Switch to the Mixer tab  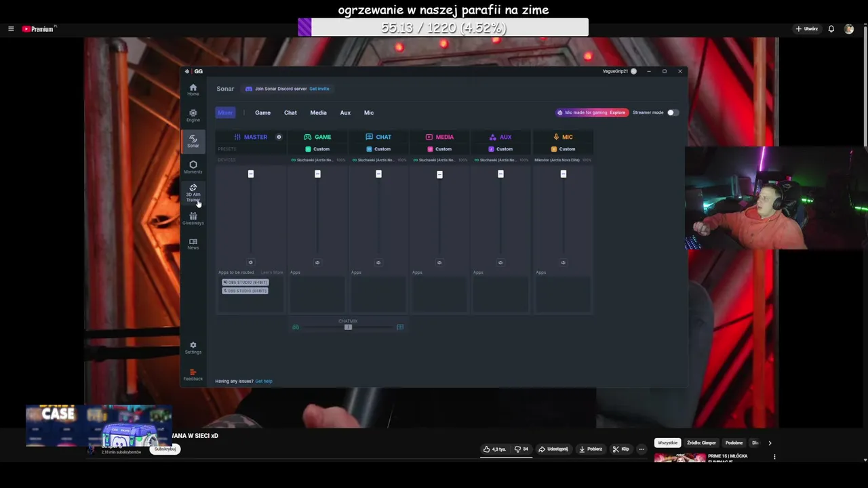click(x=225, y=113)
